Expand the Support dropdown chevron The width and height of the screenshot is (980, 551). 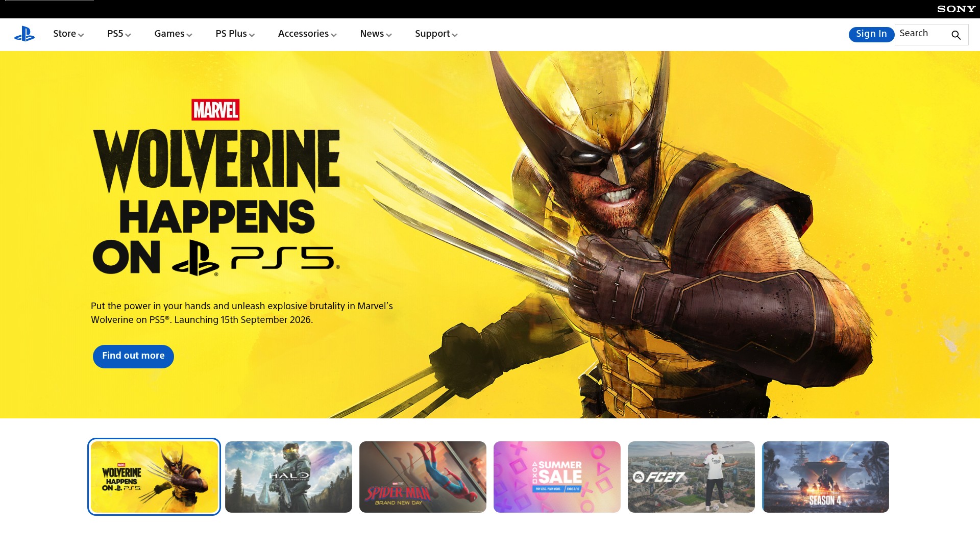click(455, 35)
